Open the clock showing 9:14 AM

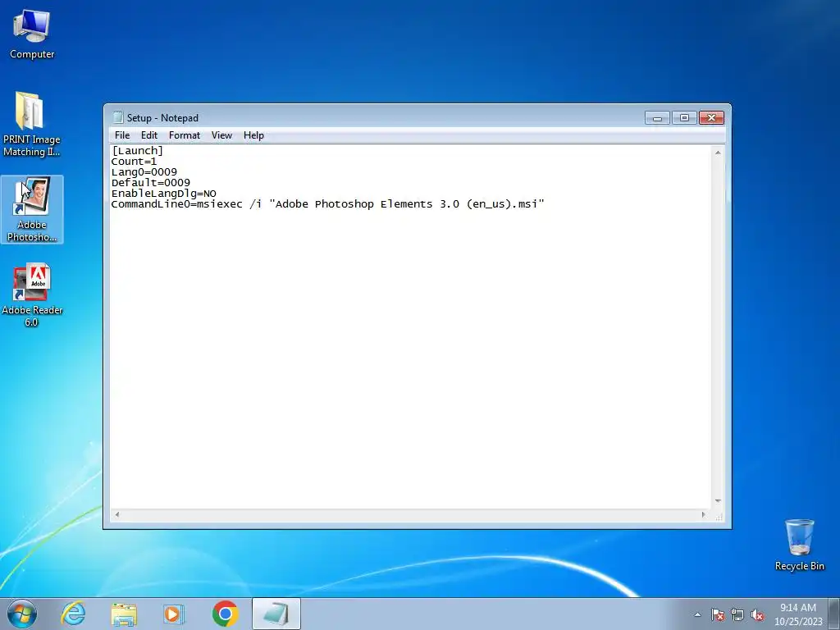(797, 614)
